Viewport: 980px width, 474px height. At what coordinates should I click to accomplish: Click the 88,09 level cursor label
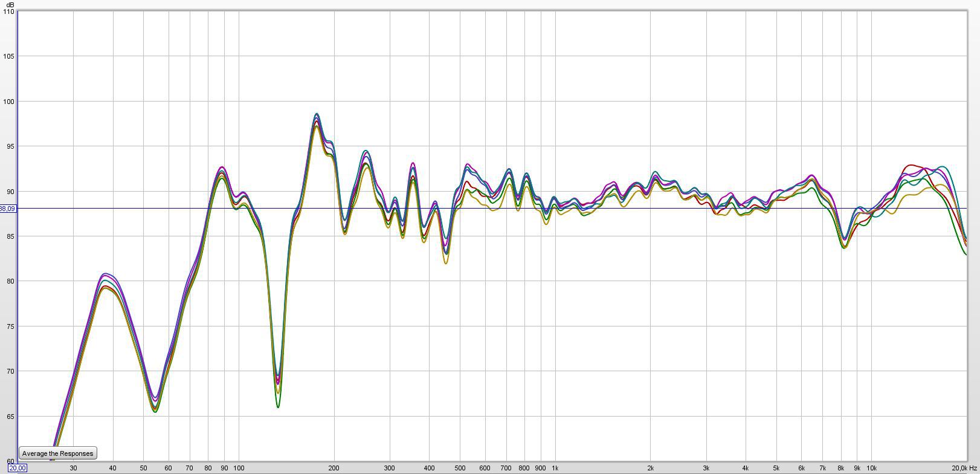pos(8,209)
